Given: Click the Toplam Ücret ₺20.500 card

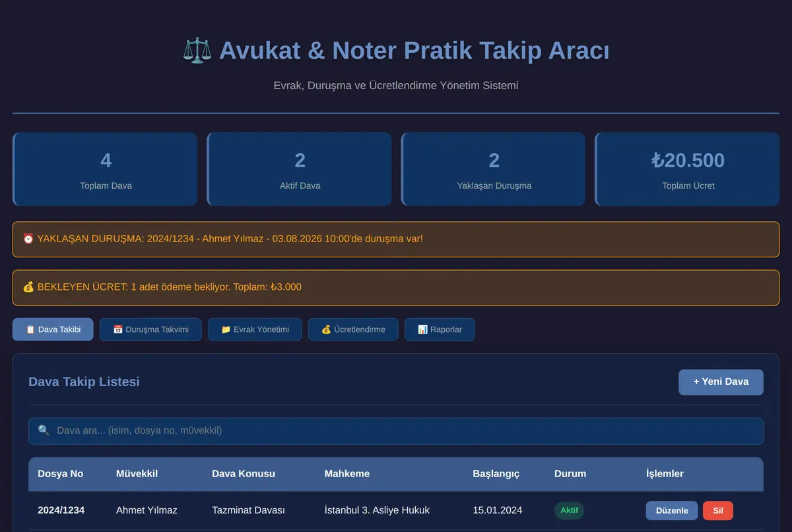Looking at the screenshot, I should coord(687,170).
